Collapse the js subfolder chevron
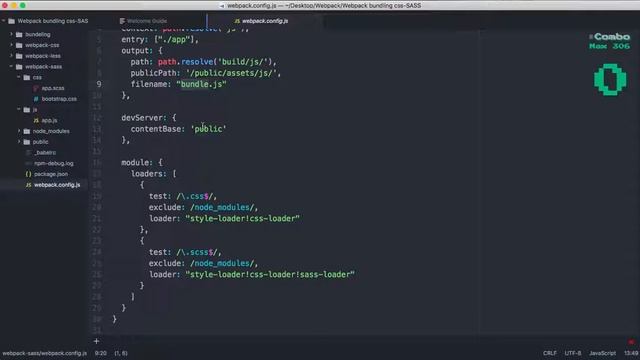 [x=19, y=109]
